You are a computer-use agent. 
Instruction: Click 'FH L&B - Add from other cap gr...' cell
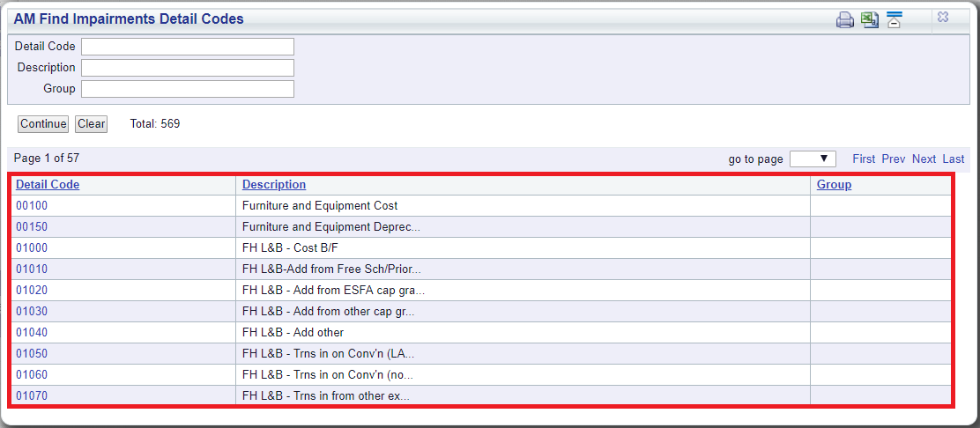pyautogui.click(x=523, y=311)
